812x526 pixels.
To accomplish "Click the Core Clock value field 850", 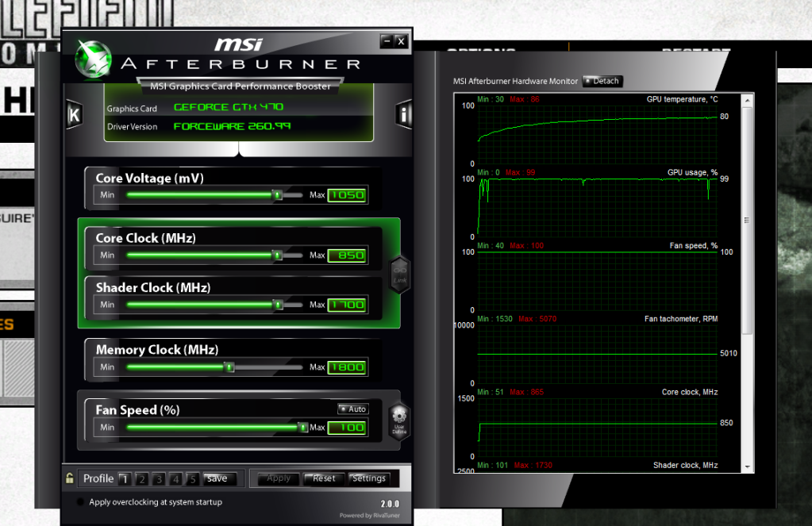I will point(348,255).
